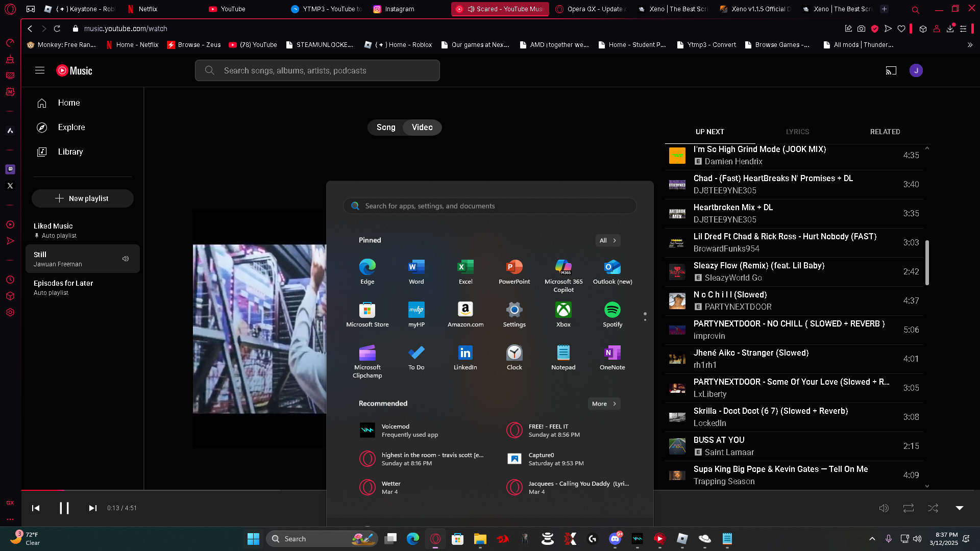Go back to the previous track

point(36,508)
